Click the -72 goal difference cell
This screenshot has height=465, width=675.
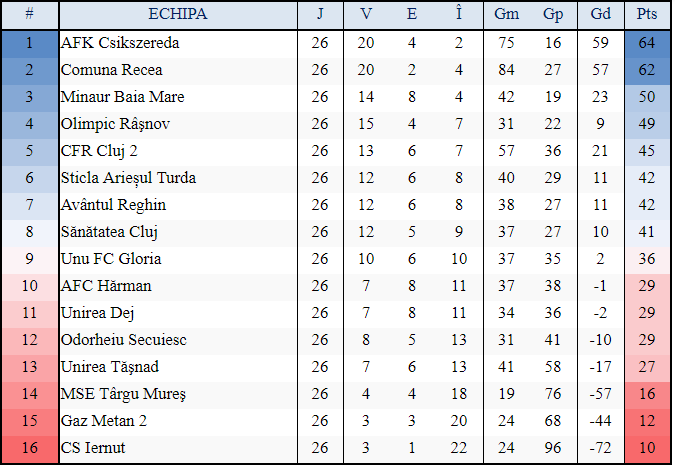point(600,448)
